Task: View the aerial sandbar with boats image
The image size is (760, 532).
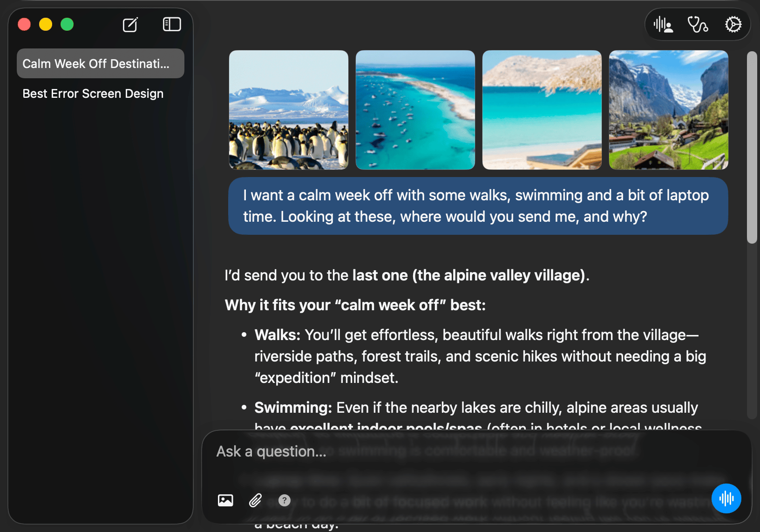Action: (x=415, y=110)
